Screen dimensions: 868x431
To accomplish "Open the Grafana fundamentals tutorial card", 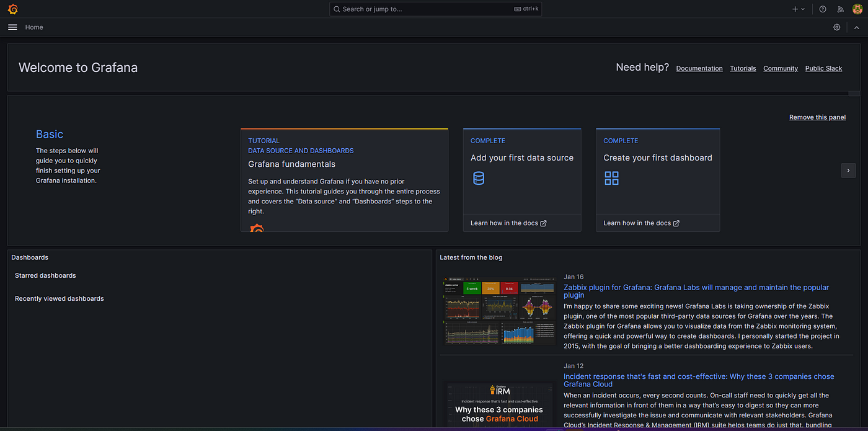I will [x=344, y=180].
